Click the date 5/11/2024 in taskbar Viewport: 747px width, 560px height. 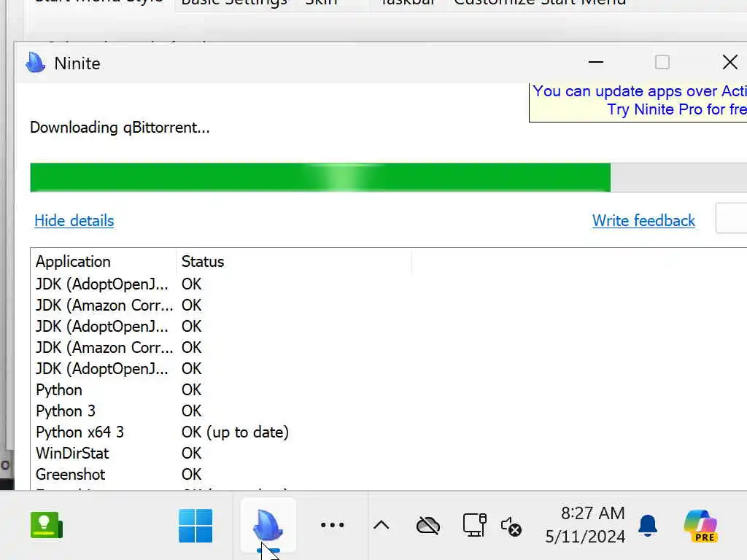coord(585,537)
